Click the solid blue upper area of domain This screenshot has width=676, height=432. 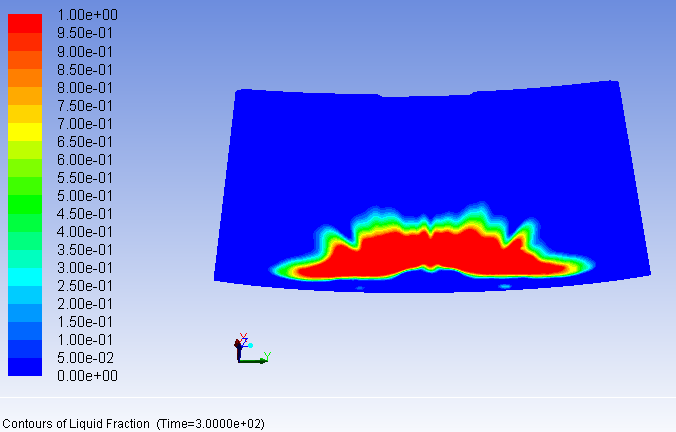[x=430, y=150]
